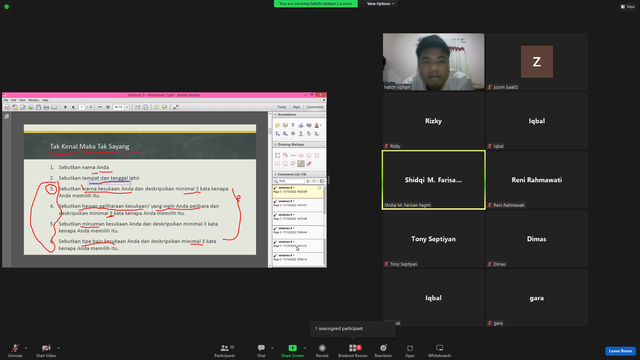Tick checkbox on highlighted first comment
Screen dimensions: 640x360
pyautogui.click(x=320, y=188)
